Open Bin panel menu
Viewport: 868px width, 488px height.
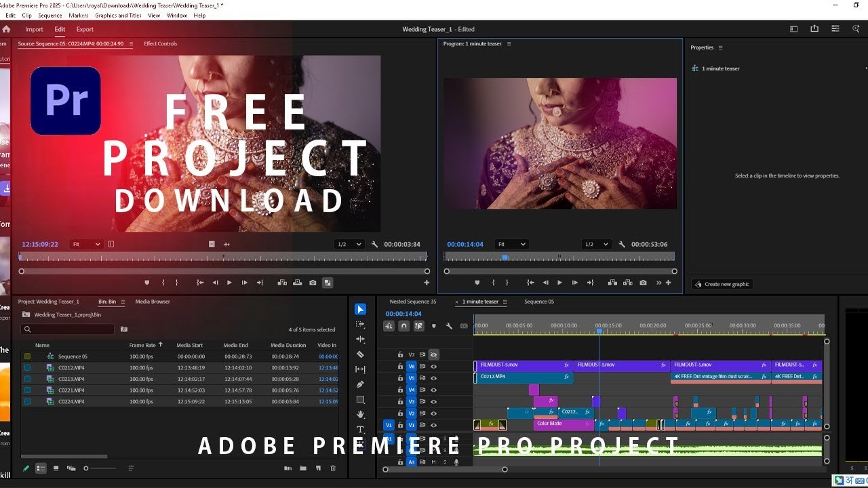pyautogui.click(x=123, y=302)
